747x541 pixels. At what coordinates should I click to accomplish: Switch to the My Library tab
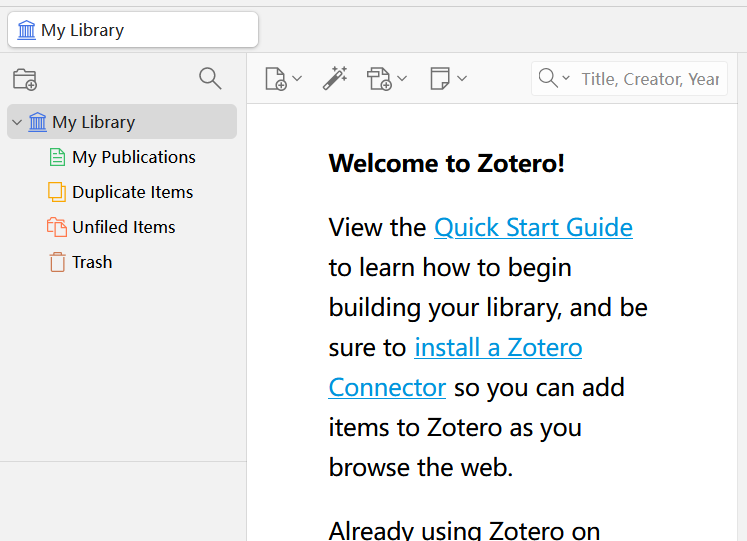tap(133, 30)
